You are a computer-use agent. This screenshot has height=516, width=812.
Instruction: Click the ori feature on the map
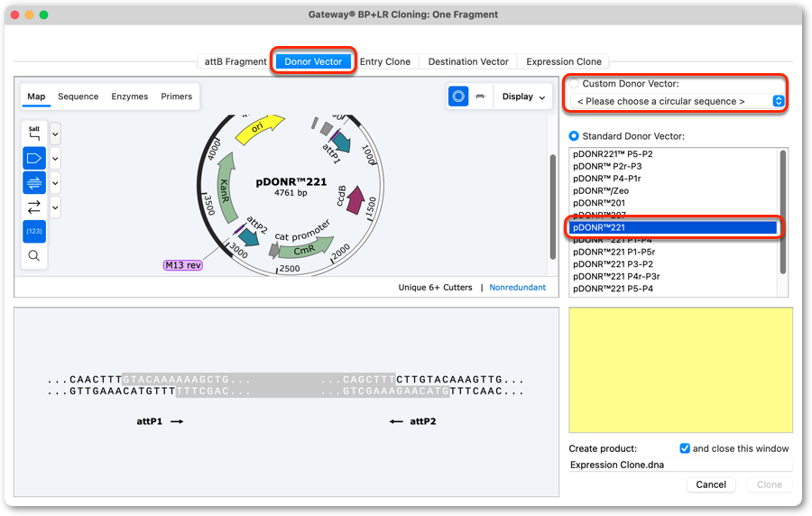(x=259, y=128)
